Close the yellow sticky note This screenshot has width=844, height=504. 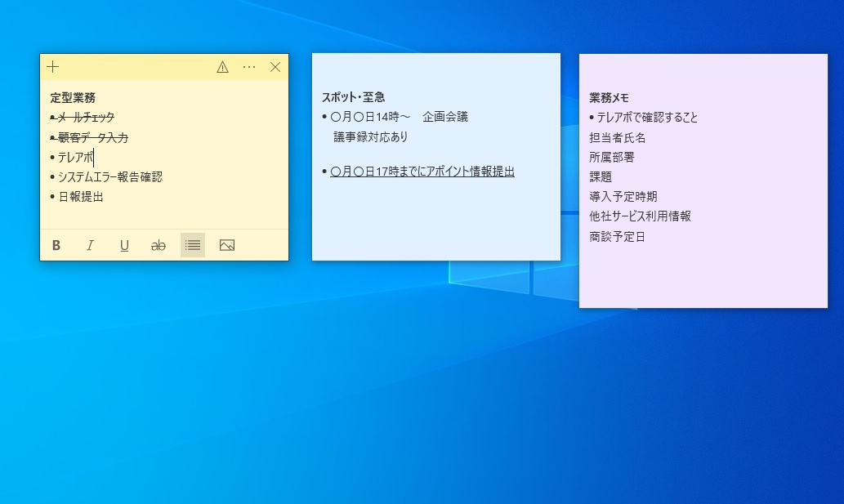point(275,67)
